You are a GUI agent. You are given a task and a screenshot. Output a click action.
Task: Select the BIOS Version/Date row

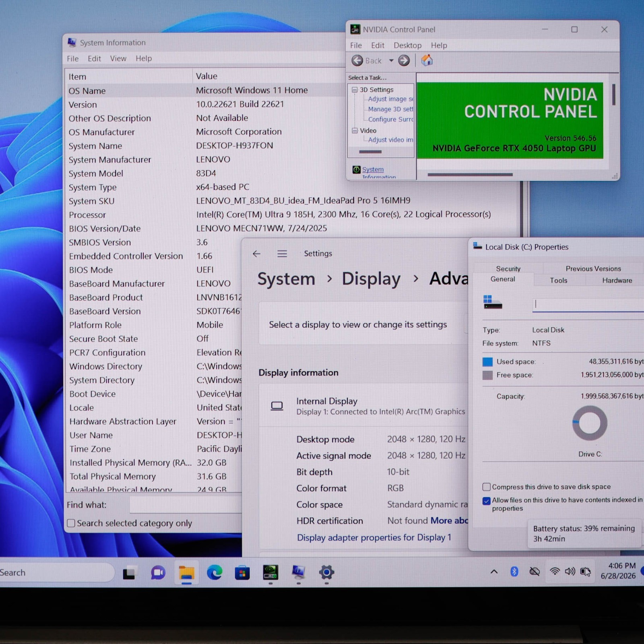292,229
